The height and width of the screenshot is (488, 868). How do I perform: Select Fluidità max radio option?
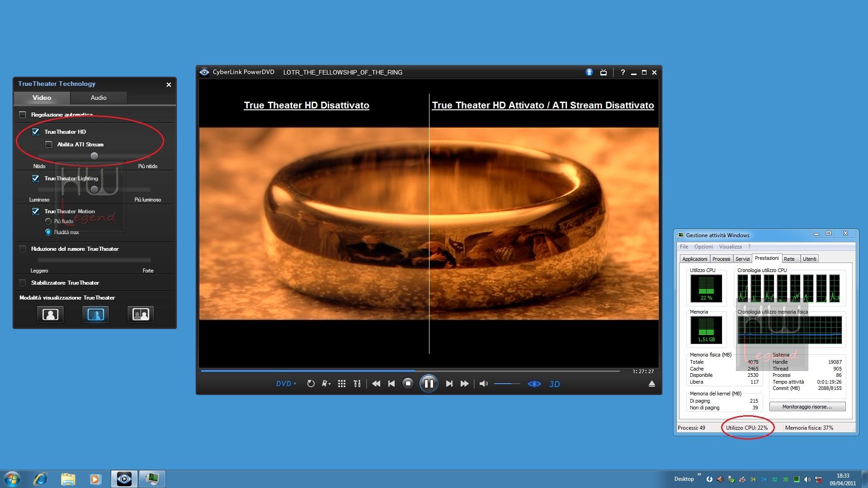tap(48, 232)
